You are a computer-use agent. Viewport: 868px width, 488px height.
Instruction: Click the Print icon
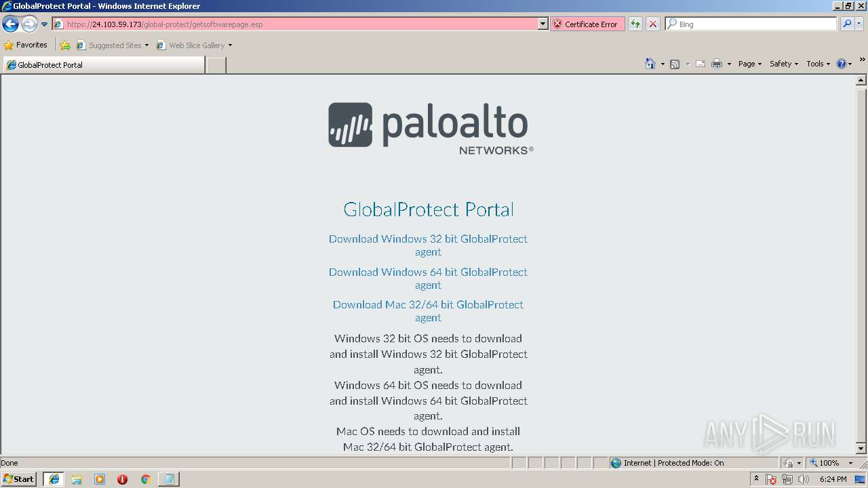click(717, 64)
